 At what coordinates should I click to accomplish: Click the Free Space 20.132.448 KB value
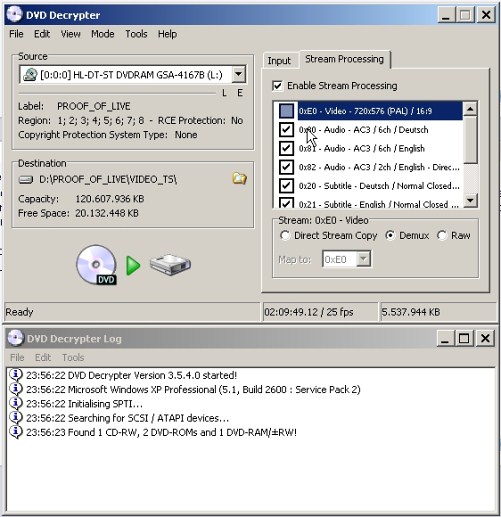(x=107, y=213)
